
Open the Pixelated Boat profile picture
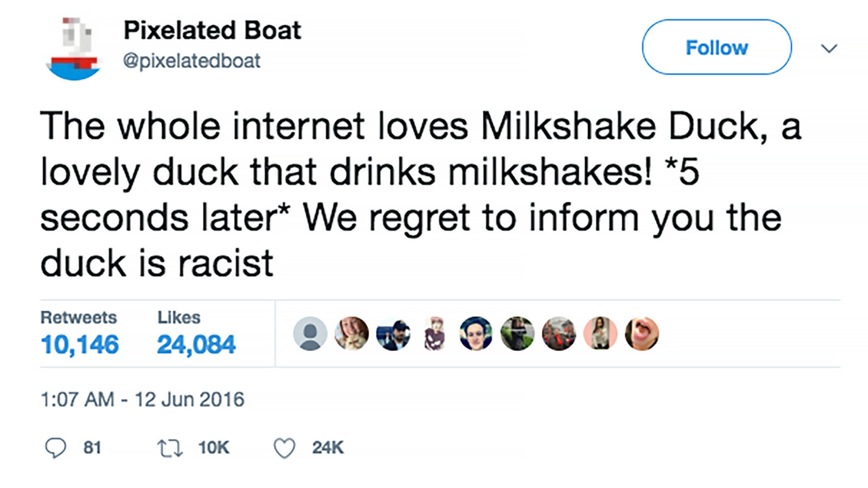(x=74, y=49)
